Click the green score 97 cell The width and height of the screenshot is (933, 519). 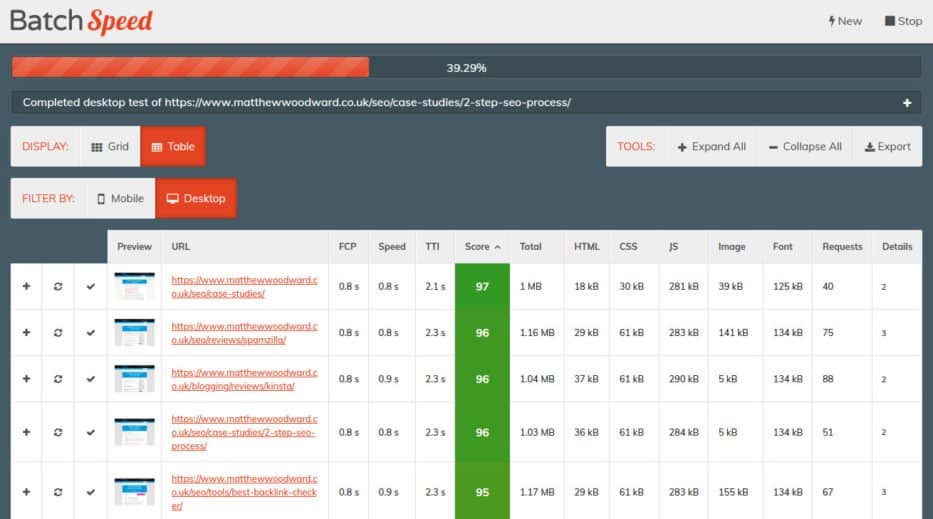[482, 286]
